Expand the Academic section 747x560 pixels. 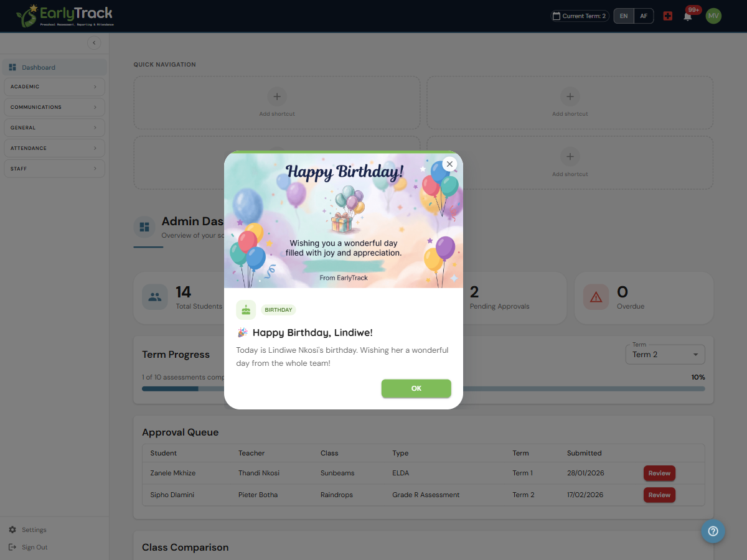[x=54, y=86]
